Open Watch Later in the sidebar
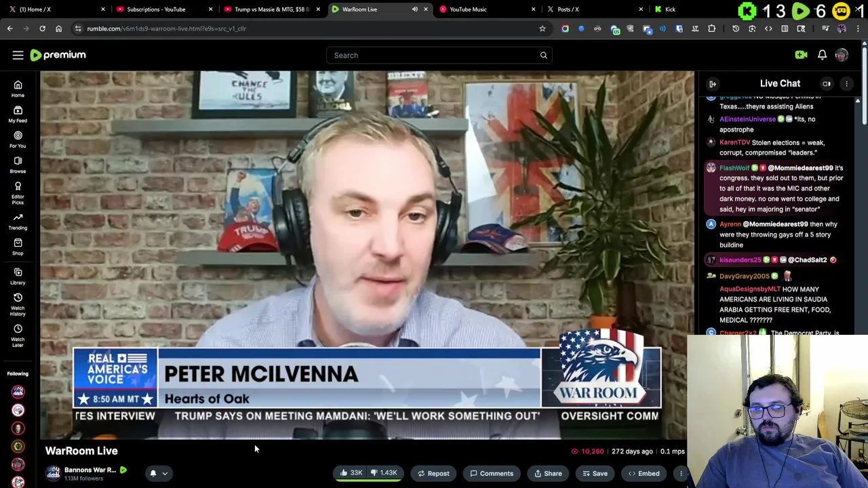The image size is (868, 488). (x=18, y=335)
